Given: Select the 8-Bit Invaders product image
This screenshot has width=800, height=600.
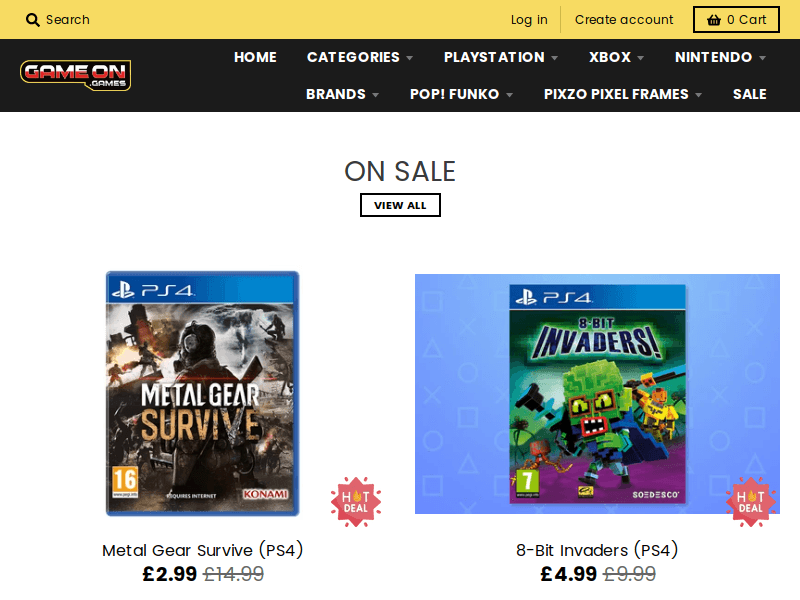Looking at the screenshot, I should (597, 393).
